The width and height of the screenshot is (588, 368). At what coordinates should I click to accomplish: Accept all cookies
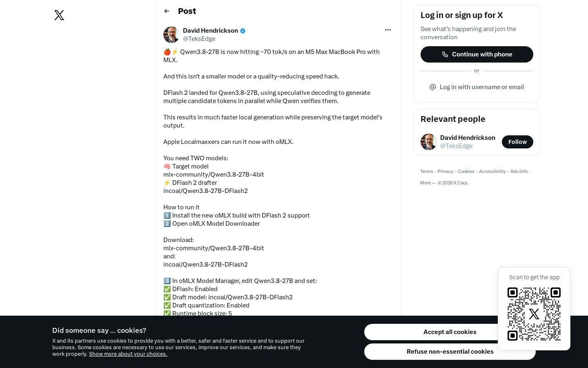[450, 332]
